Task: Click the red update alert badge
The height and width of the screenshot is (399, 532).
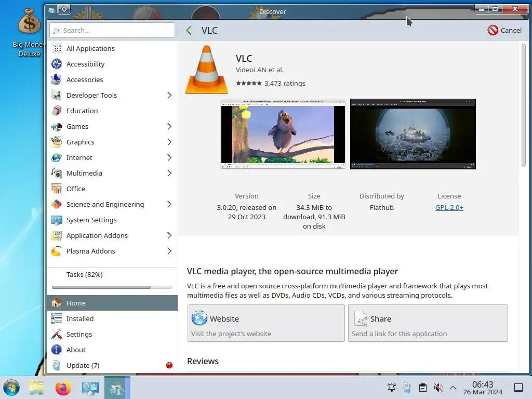Action: click(x=169, y=365)
